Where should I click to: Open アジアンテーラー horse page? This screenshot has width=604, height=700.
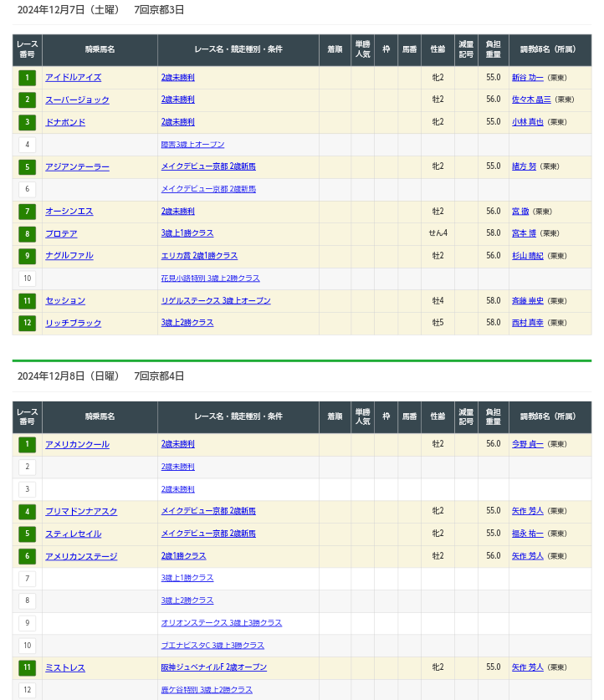point(77,167)
